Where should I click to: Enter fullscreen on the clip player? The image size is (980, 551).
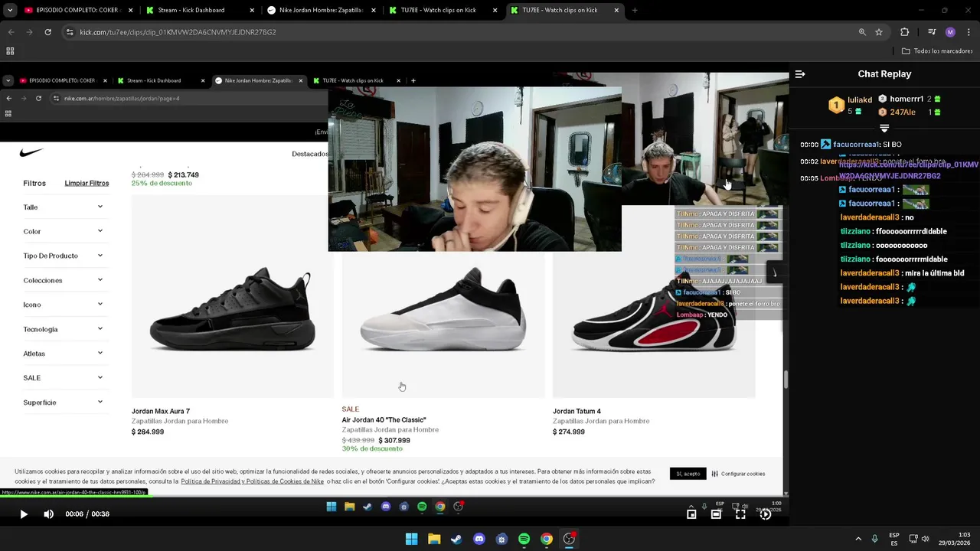click(x=740, y=514)
